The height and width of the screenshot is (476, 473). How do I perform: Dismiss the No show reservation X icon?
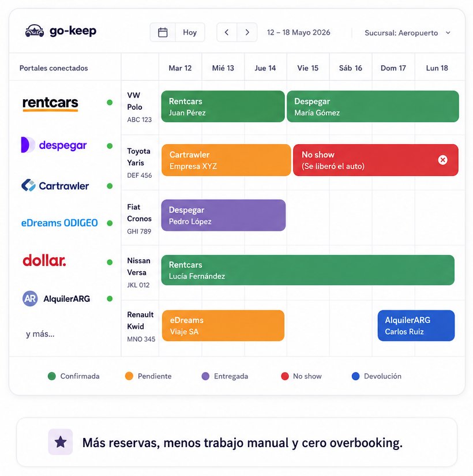point(442,160)
